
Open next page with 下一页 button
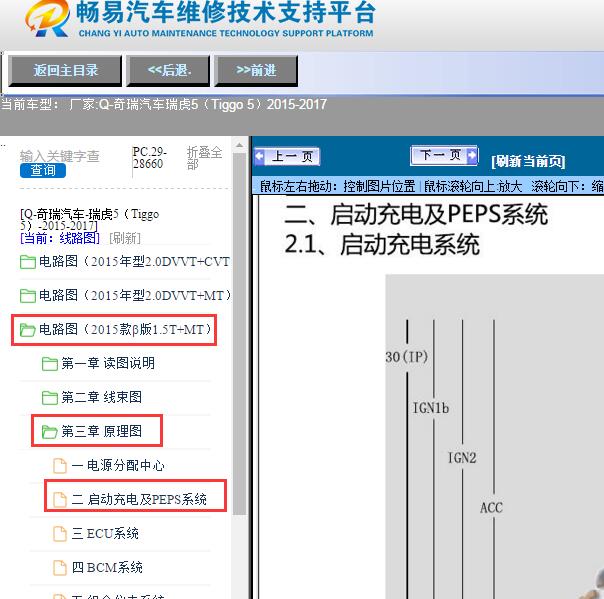pyautogui.click(x=444, y=155)
